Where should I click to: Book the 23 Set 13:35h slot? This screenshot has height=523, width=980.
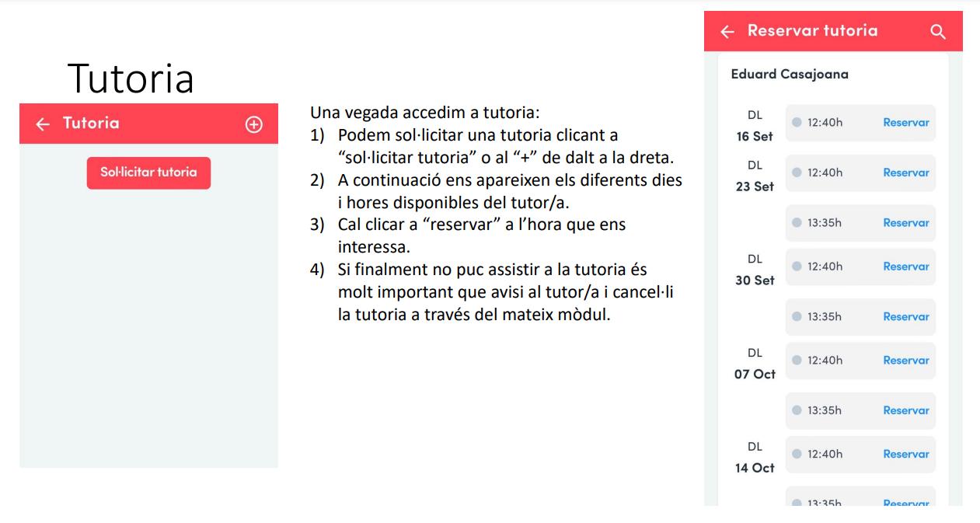point(906,223)
